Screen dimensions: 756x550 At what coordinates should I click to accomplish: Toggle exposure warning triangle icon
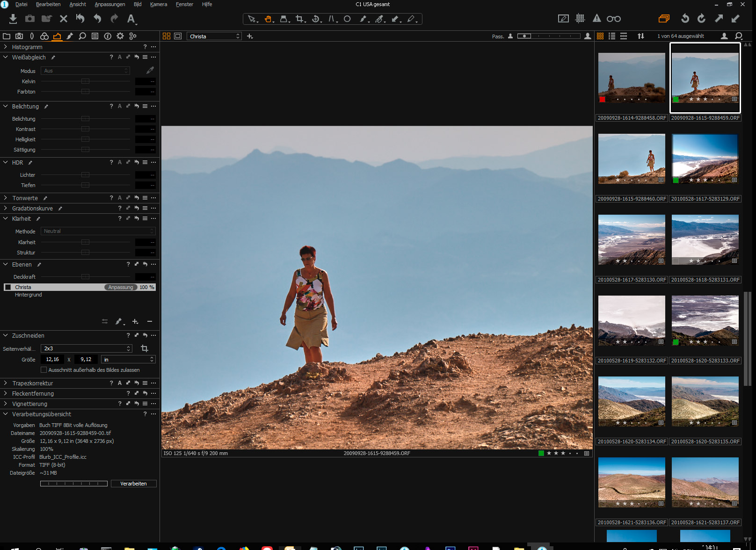597,19
